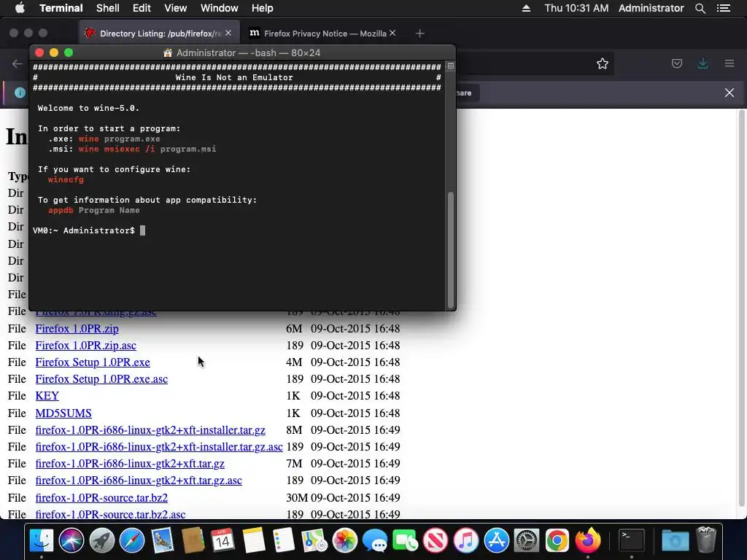Open Google Chrome from dock
This screenshot has height=560, width=747.
click(557, 540)
